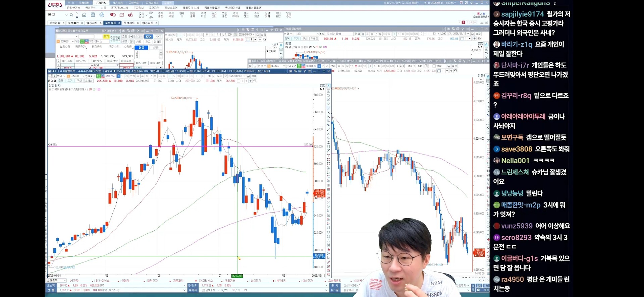Screen dimensions: 644x297
Task: Open the 뉴스센터 toolbar shortcut
Action: click(x=214, y=15)
